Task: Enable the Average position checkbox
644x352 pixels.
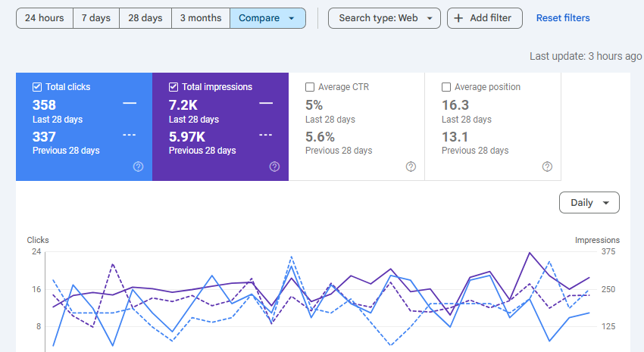Action: [446, 87]
